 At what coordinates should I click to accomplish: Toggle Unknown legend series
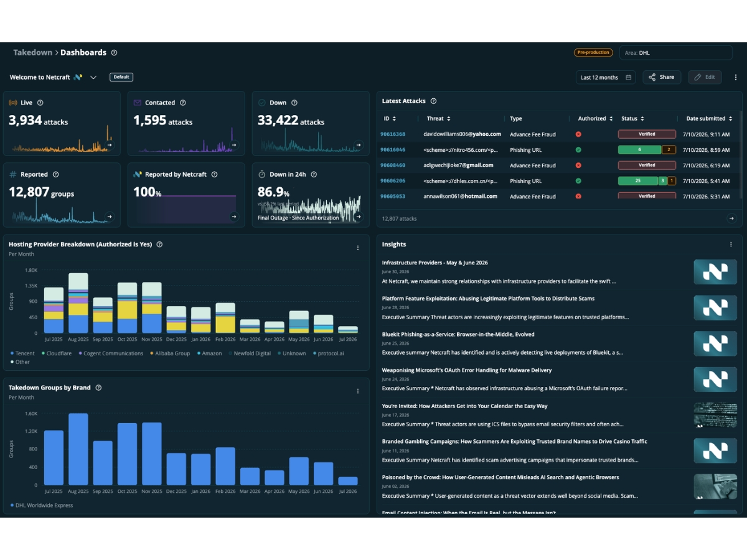[291, 353]
